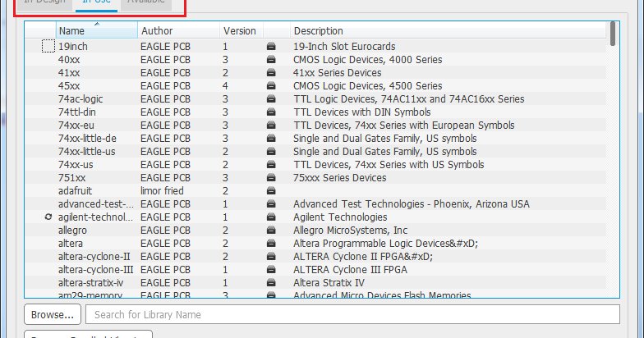Click the library icon in the altera-stratix-iv row
Image resolution: width=644 pixels, height=338 pixels.
(271, 282)
